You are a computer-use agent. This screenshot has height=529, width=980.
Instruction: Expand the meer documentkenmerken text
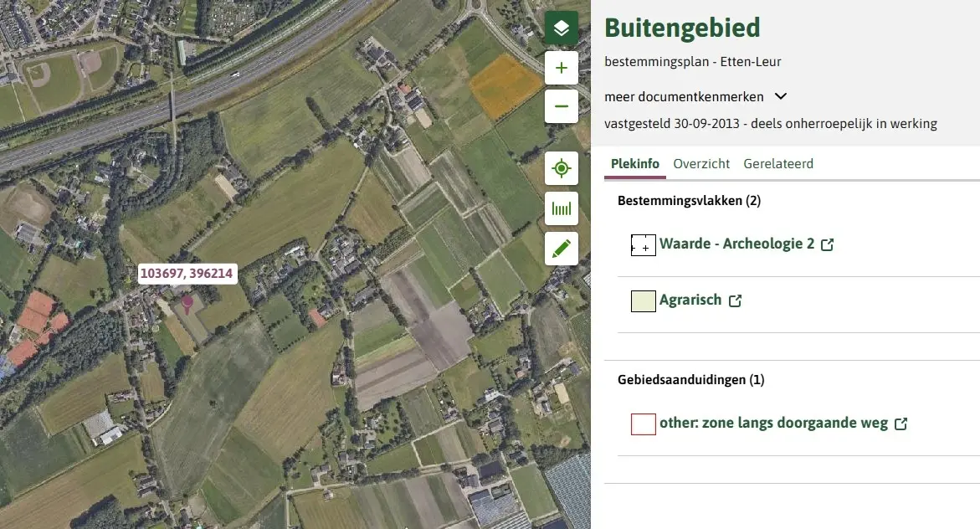(x=684, y=97)
